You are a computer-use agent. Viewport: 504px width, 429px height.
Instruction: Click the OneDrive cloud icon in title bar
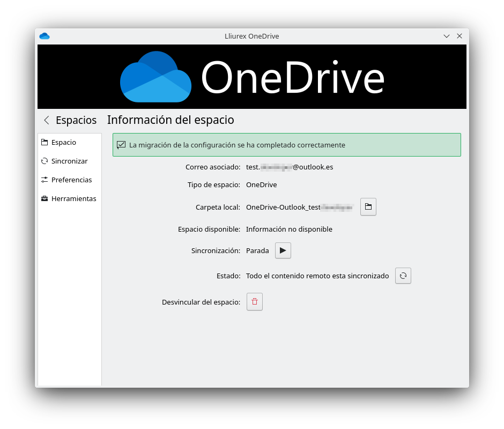(x=45, y=36)
